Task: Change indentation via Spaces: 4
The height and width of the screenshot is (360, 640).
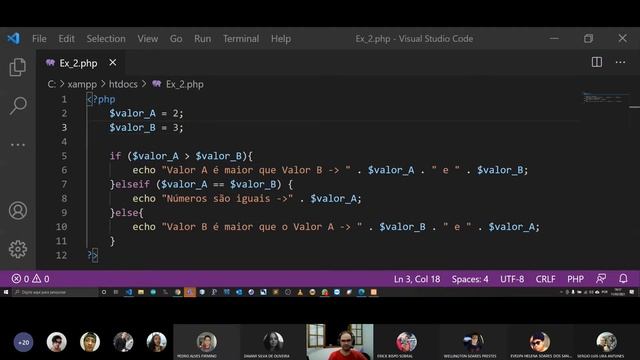Action: click(x=470, y=279)
